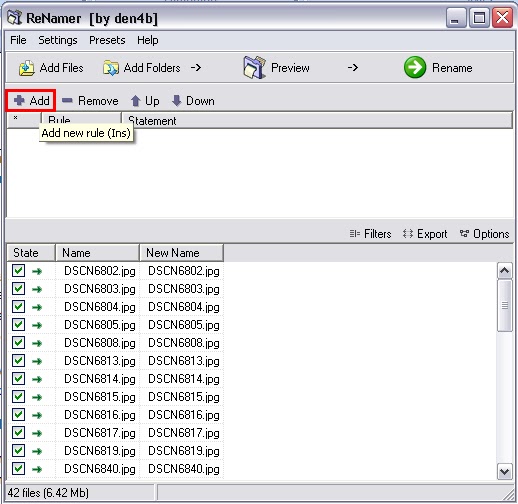Toggle checkbox for DSCN6813.jpg
Screen dimensions: 518x504
(18, 360)
